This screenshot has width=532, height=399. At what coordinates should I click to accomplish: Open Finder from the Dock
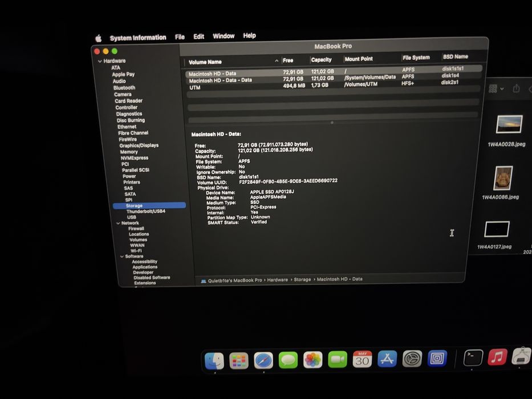point(214,361)
